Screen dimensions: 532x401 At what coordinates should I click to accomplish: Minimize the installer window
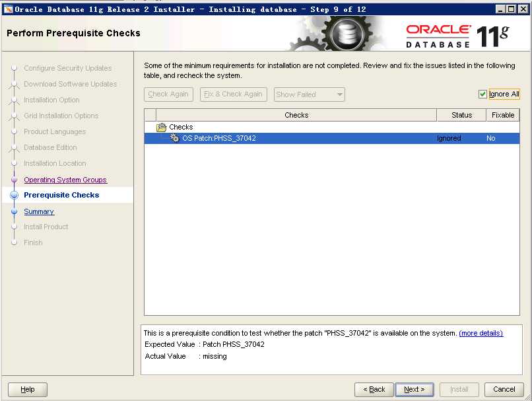pos(500,9)
